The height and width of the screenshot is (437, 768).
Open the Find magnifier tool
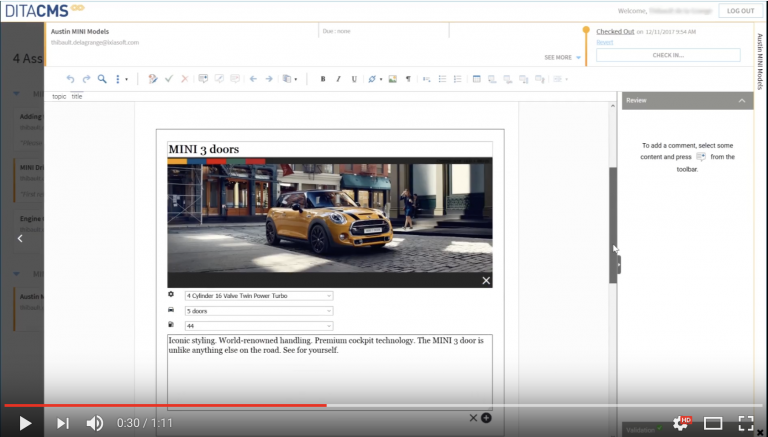pyautogui.click(x=102, y=79)
